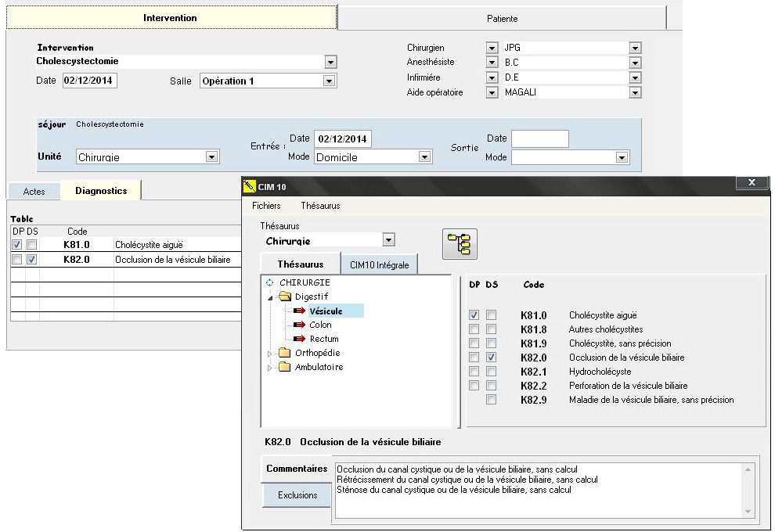The height and width of the screenshot is (532, 775).
Task: Toggle DS checkbox for K82.0 in Diagnostics table
Action: 31,259
